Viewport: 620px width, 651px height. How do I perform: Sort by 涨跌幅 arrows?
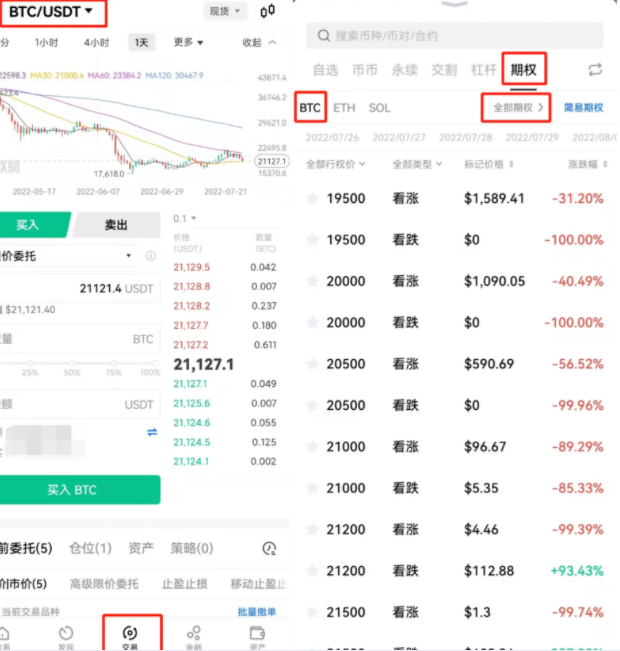[605, 164]
